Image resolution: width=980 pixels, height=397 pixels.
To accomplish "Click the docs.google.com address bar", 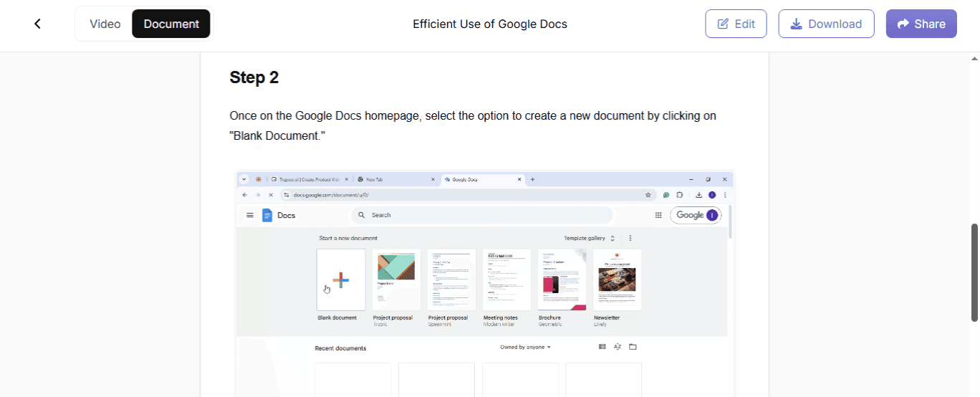I will coord(469,194).
